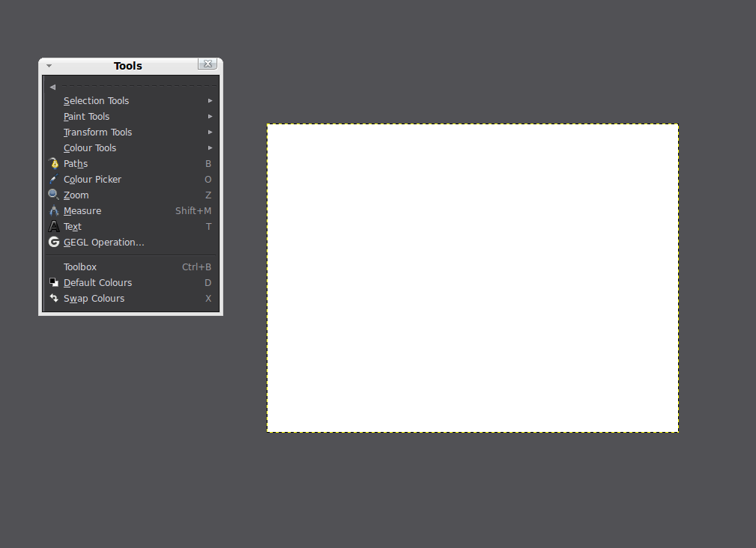Click the Measure compass icon
The image size is (756, 548).
click(53, 211)
